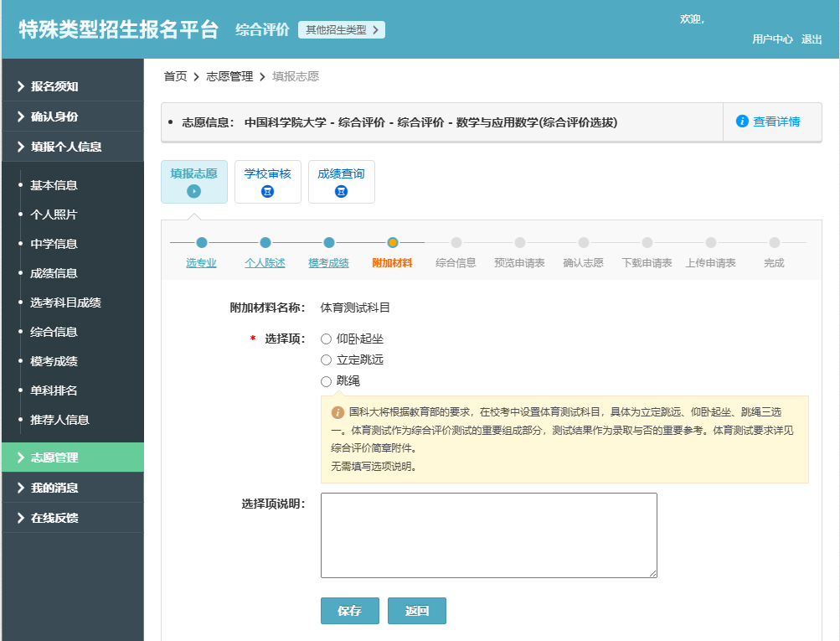Click the badge icon inside 成绩查询 tab
840x641 pixels.
[341, 192]
